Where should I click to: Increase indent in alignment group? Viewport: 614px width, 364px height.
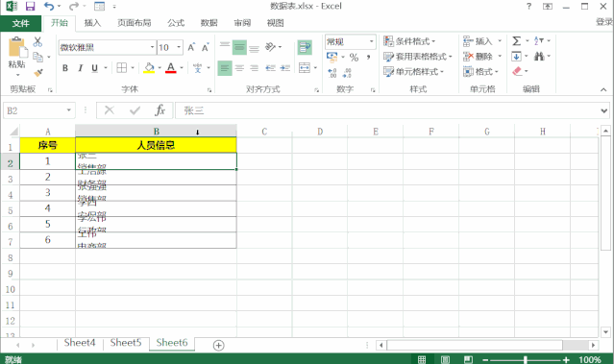(x=285, y=68)
